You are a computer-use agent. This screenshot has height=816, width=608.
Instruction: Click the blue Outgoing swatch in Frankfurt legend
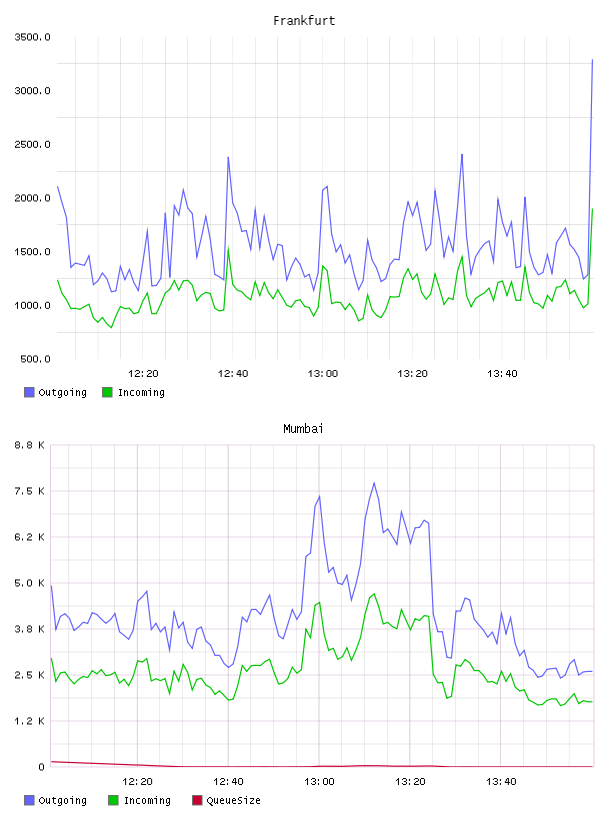click(29, 392)
